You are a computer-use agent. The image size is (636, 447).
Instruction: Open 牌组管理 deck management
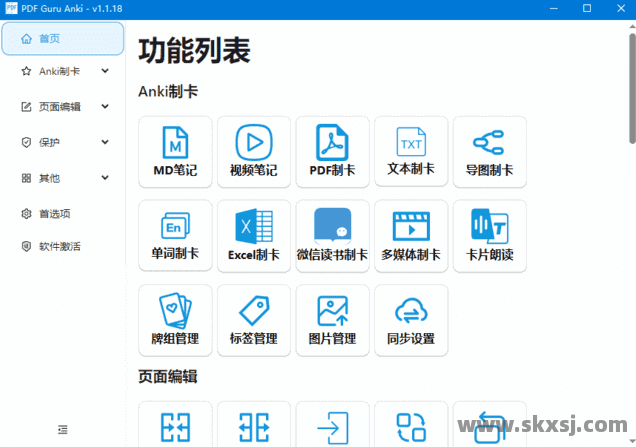(x=175, y=321)
